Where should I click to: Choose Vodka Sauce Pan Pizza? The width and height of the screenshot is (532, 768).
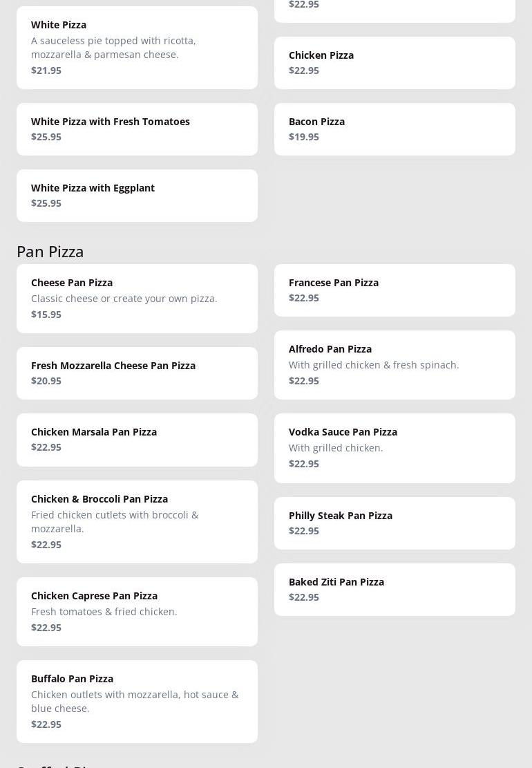(395, 448)
